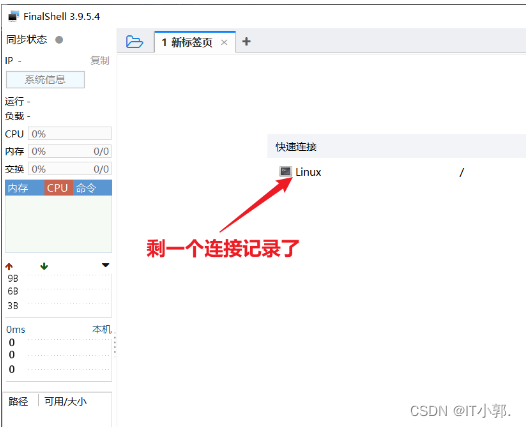The width and height of the screenshot is (526, 427).
Task: Click the 本机 ping target link
Action: click(x=102, y=329)
